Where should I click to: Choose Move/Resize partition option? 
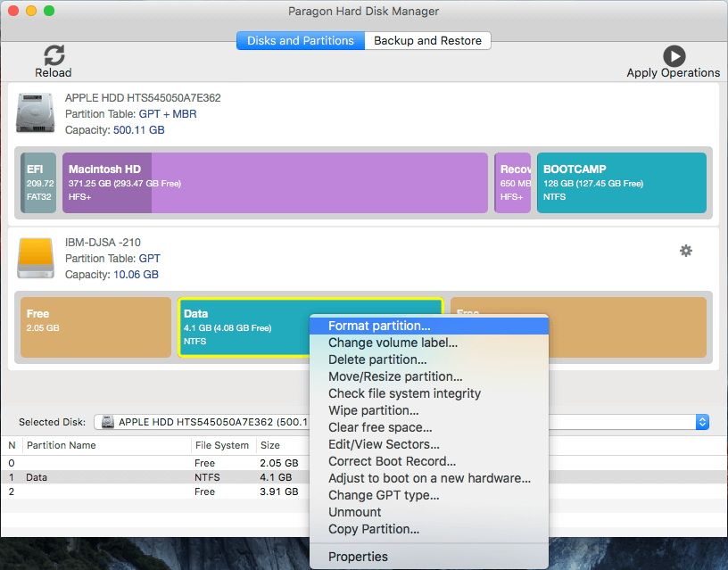395,376
